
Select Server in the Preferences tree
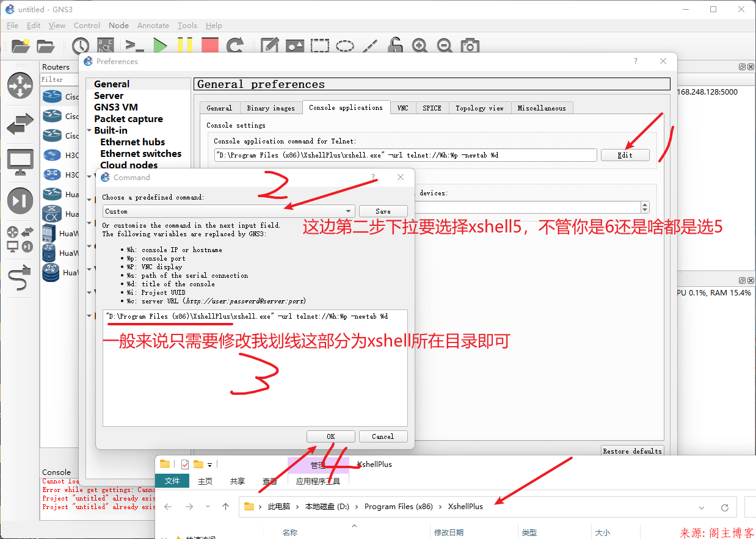coord(109,96)
